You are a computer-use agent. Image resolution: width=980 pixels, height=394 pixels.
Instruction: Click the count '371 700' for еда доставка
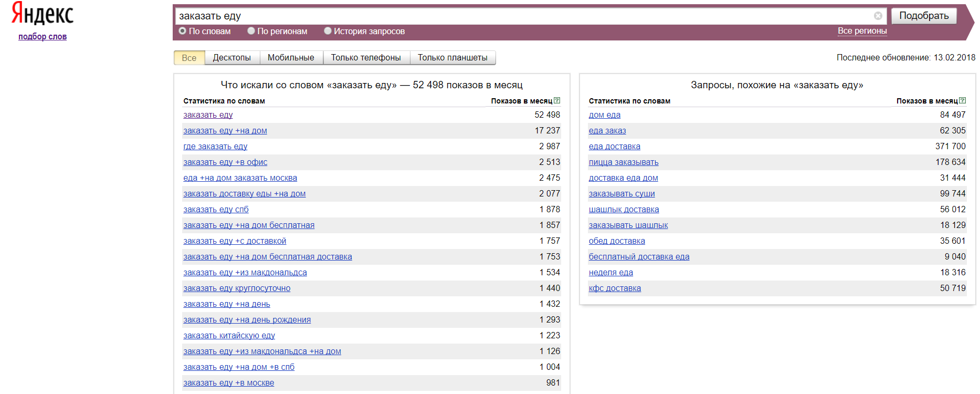point(950,146)
